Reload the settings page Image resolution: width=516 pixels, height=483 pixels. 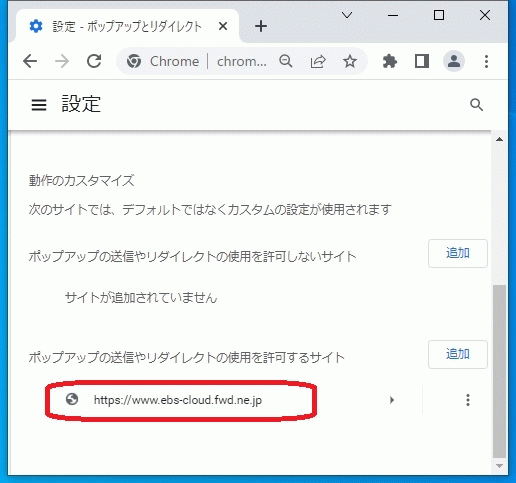(x=94, y=61)
